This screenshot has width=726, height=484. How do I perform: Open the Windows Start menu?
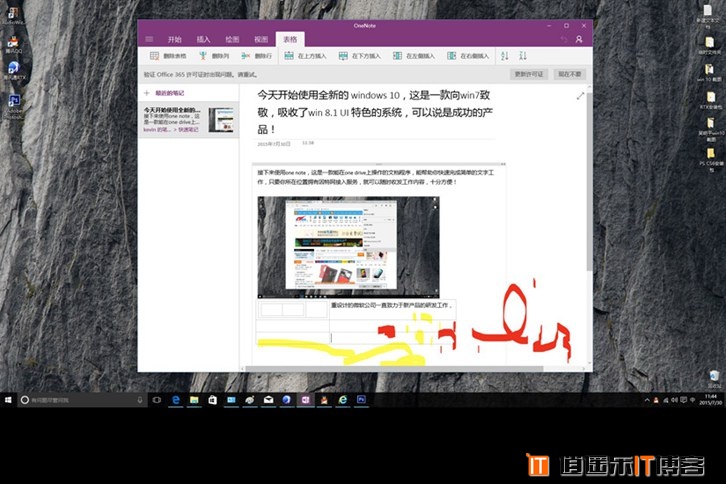(x=8, y=400)
